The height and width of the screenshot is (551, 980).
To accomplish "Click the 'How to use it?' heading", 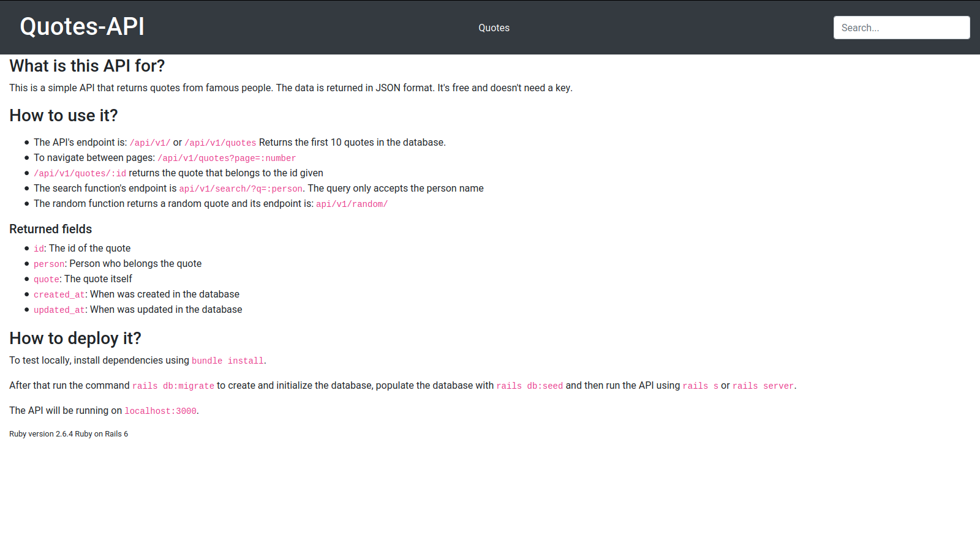I will coord(64,115).
